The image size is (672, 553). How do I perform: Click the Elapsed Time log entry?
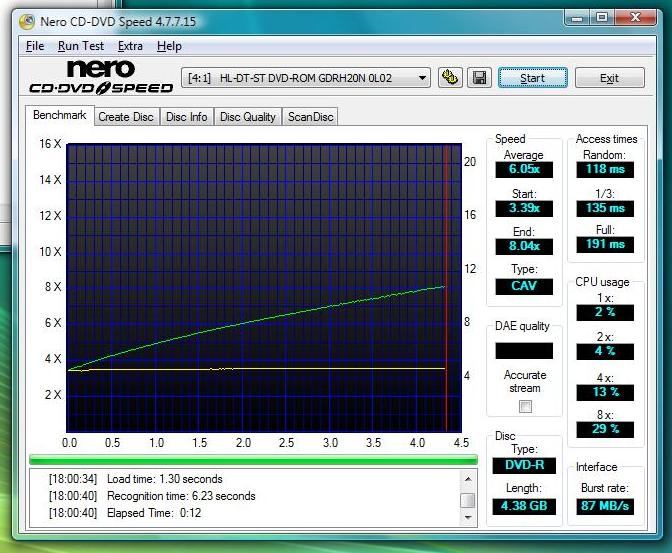pos(125,513)
